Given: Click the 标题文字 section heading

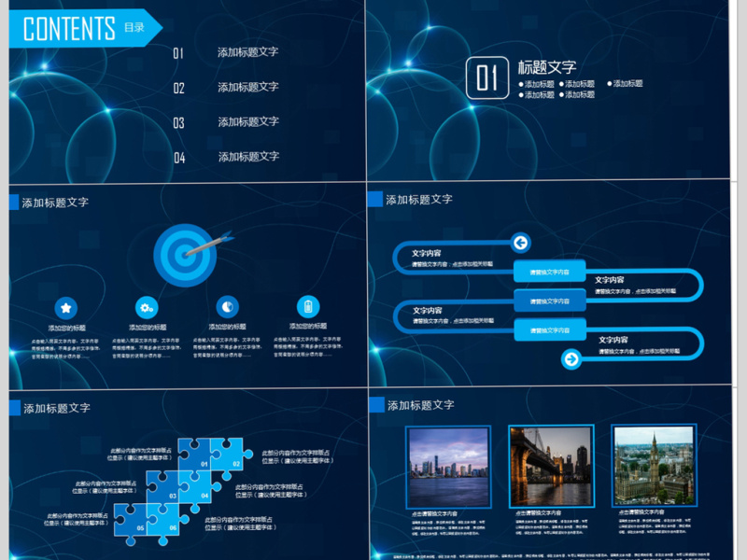Looking at the screenshot, I should click(547, 67).
